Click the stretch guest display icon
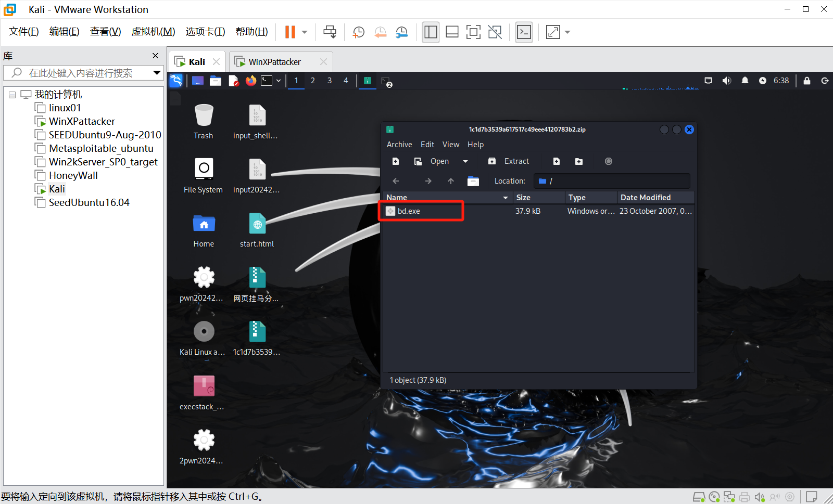The width and height of the screenshot is (833, 504). [x=553, y=32]
